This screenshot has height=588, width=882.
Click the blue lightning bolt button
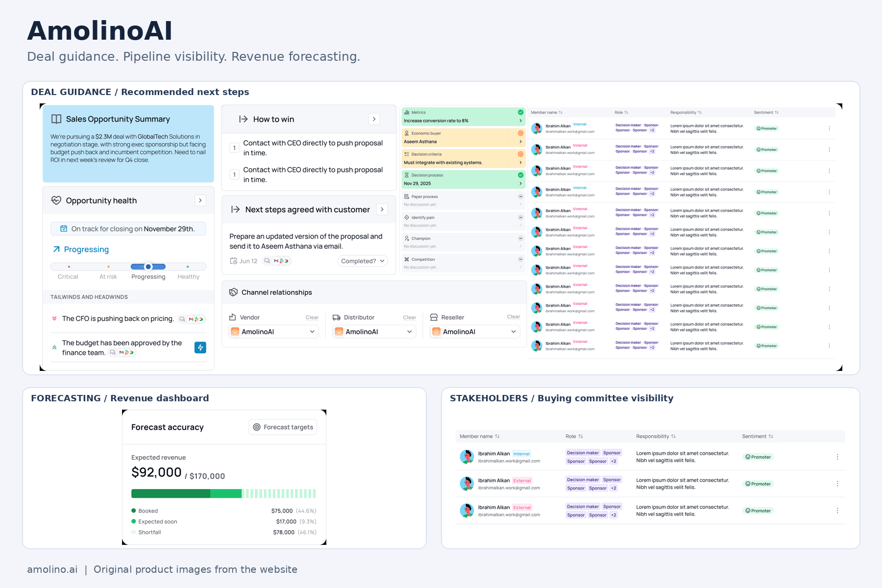200,347
